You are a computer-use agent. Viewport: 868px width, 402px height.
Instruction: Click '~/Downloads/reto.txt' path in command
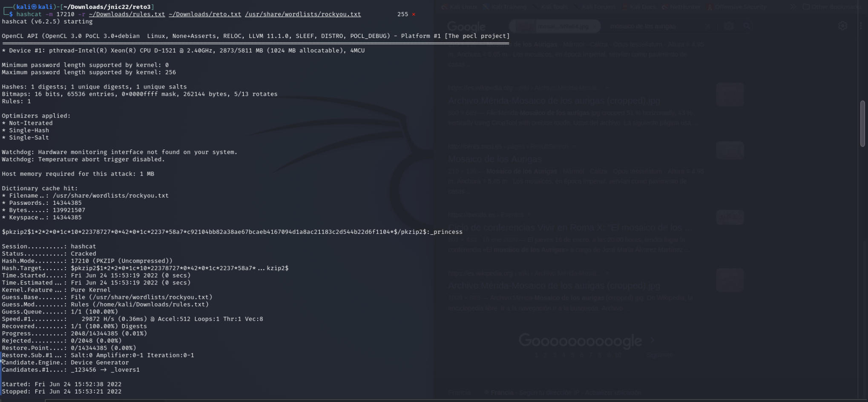click(205, 14)
